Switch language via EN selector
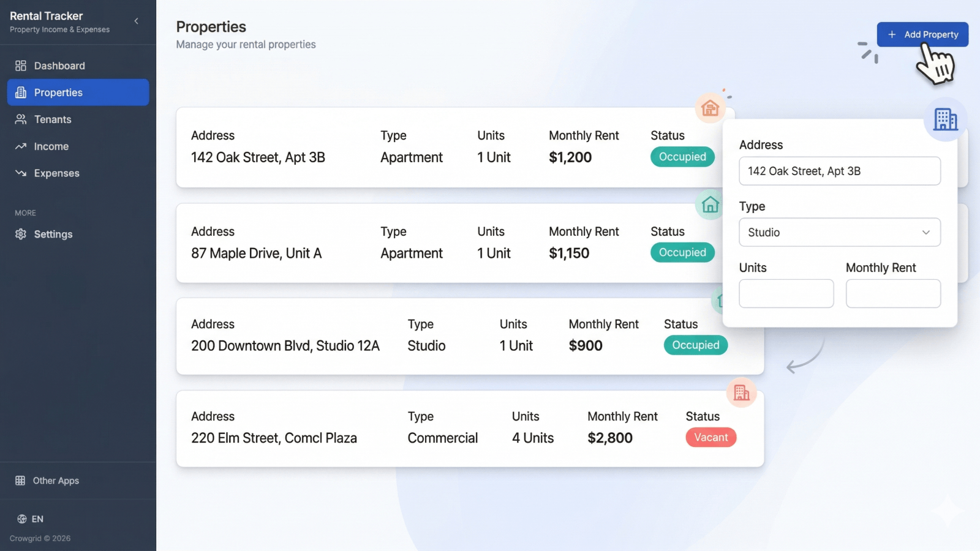The image size is (980, 551). 30,519
